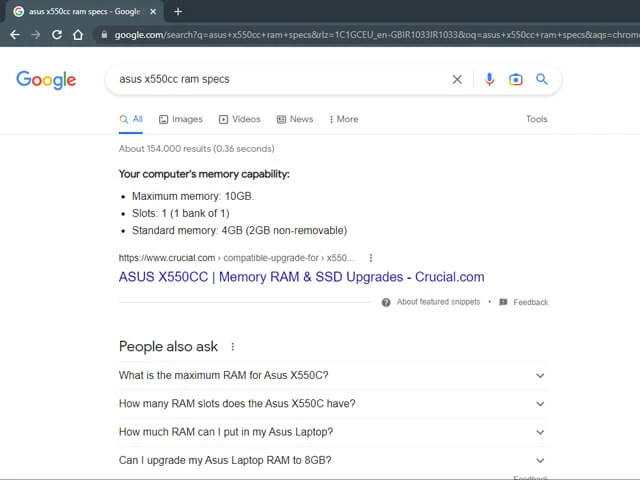Go to browser home page icon
640x480 pixels.
coord(78,35)
